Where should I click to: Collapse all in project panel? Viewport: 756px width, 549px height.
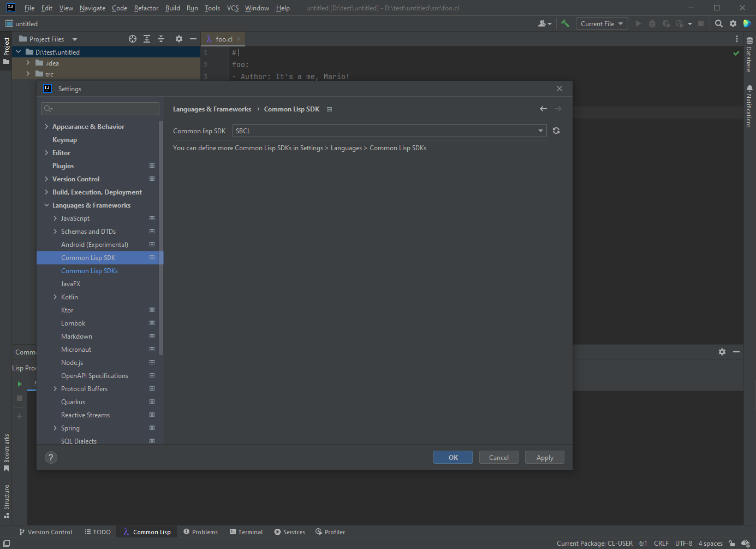(x=161, y=39)
